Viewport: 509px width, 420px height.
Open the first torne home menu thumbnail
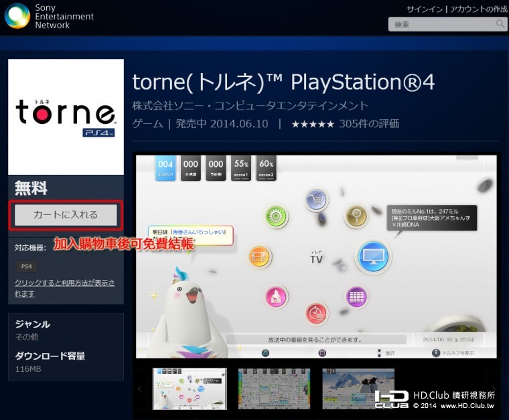point(190,389)
